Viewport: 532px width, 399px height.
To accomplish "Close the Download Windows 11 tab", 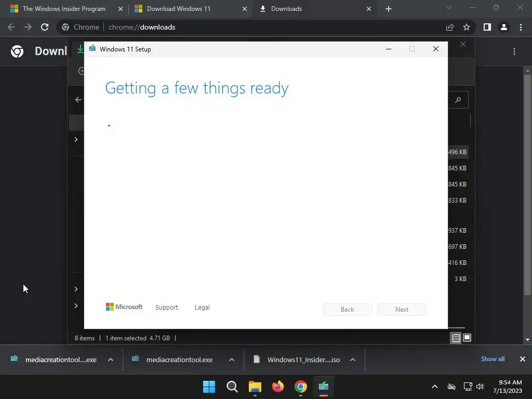I will [x=245, y=9].
